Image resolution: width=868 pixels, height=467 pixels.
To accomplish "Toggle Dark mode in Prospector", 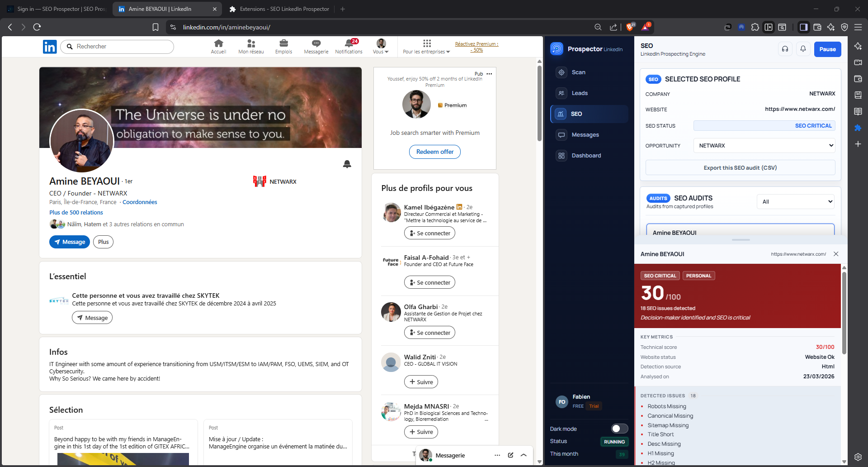I will pyautogui.click(x=620, y=429).
